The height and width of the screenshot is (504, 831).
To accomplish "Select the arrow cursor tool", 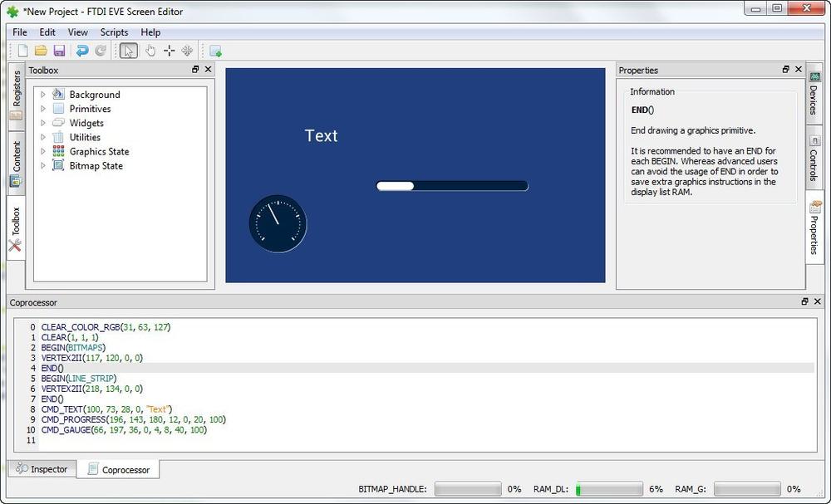I will pyautogui.click(x=128, y=51).
